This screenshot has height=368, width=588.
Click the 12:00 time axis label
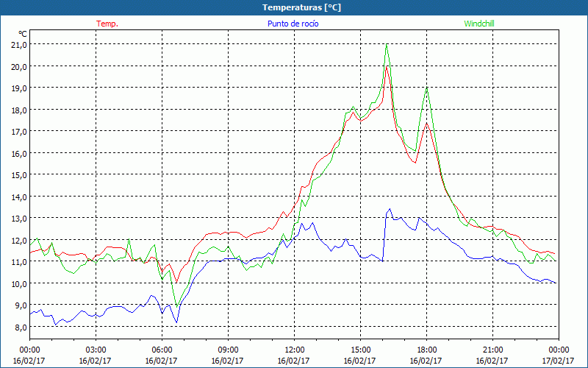(x=294, y=350)
